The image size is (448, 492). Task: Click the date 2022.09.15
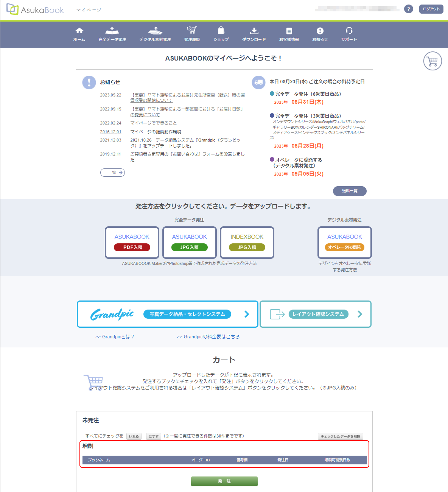pos(110,109)
